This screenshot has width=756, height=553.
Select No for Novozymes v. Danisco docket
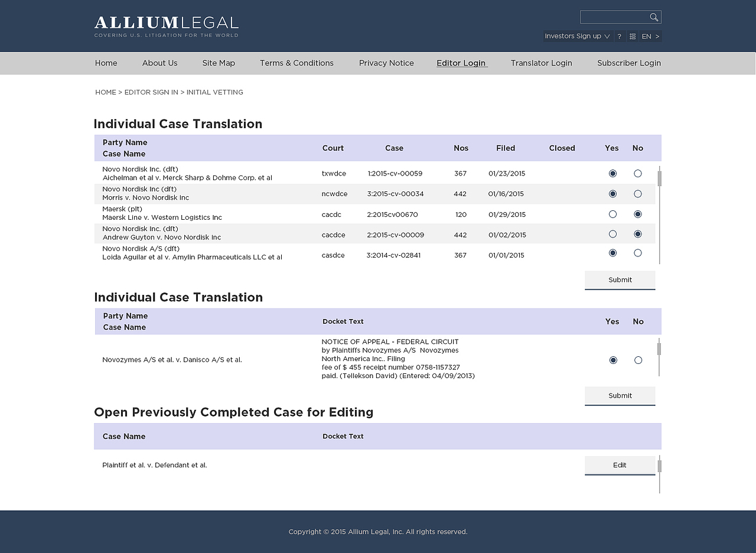638,360
